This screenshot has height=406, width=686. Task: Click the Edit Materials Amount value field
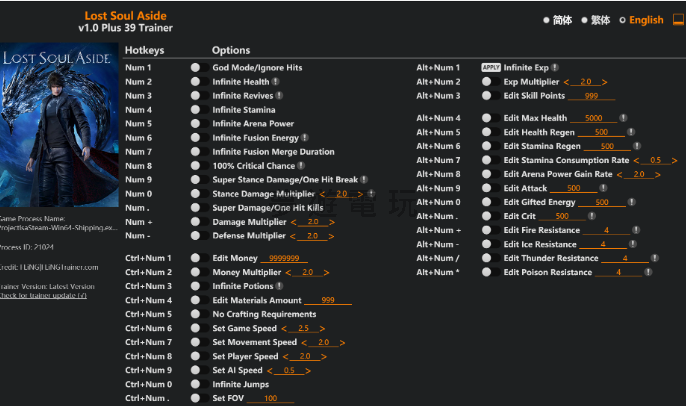click(x=328, y=300)
